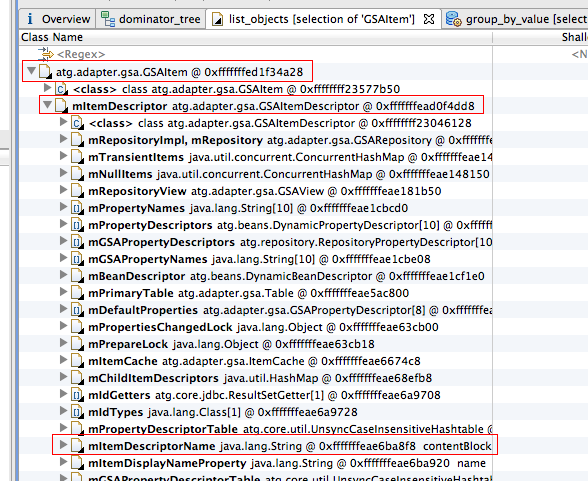The image size is (588, 481).
Task: Expand the mPropertyDescriptors row
Action: (63, 224)
